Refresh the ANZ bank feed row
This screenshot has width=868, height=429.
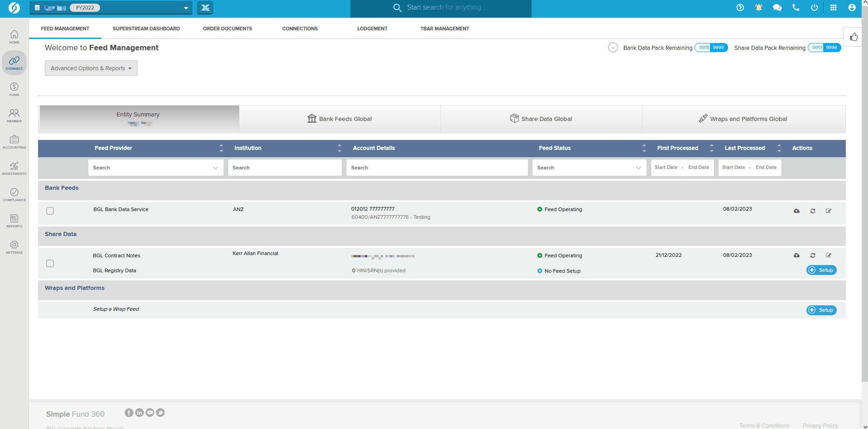coord(813,211)
